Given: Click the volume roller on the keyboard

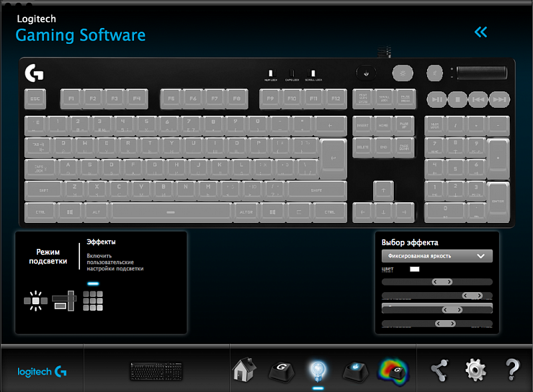Looking at the screenshot, I should click(x=482, y=73).
